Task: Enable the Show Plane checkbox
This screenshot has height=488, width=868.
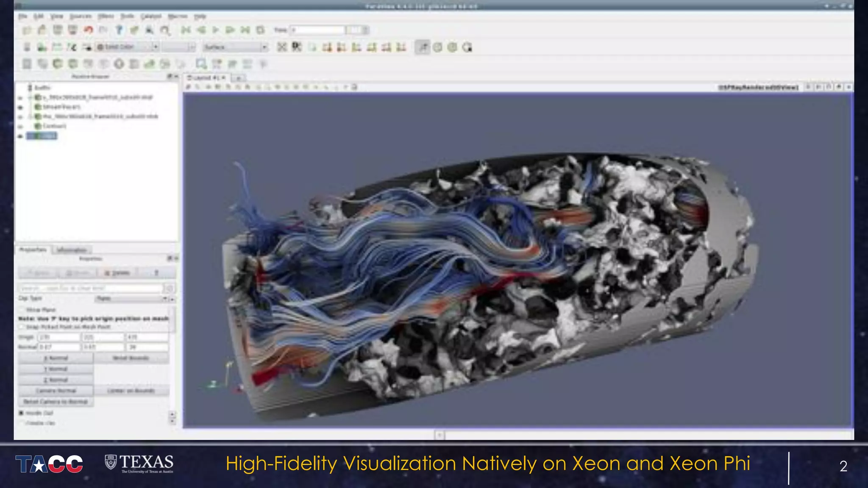Action: point(22,310)
